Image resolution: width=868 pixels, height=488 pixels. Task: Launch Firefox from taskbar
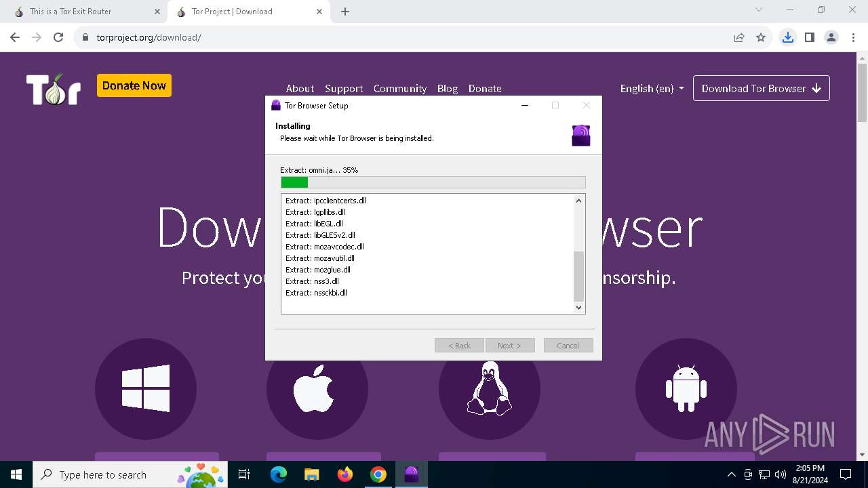coord(345,474)
